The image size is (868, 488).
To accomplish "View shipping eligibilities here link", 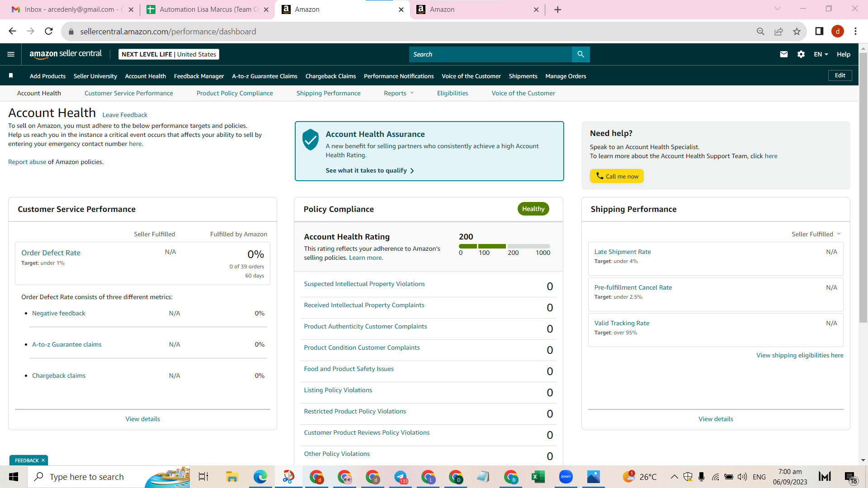I will tap(800, 355).
